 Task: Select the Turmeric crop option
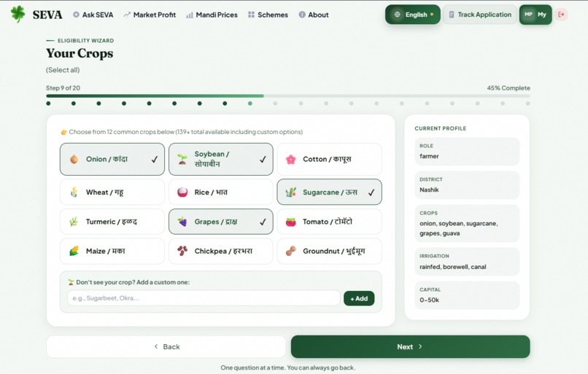tap(112, 222)
